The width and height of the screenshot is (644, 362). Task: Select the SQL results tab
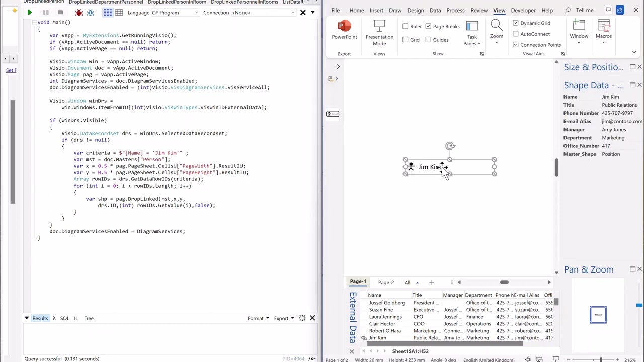click(x=64, y=318)
